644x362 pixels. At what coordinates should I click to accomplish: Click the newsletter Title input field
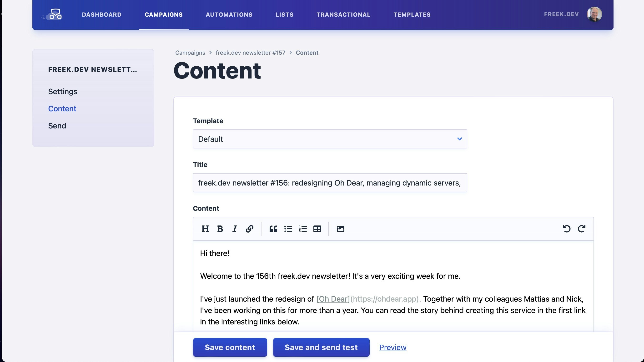pyautogui.click(x=330, y=183)
